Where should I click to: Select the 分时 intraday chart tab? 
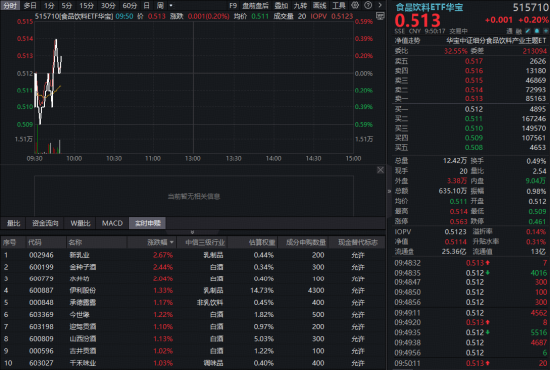[x=10, y=5]
